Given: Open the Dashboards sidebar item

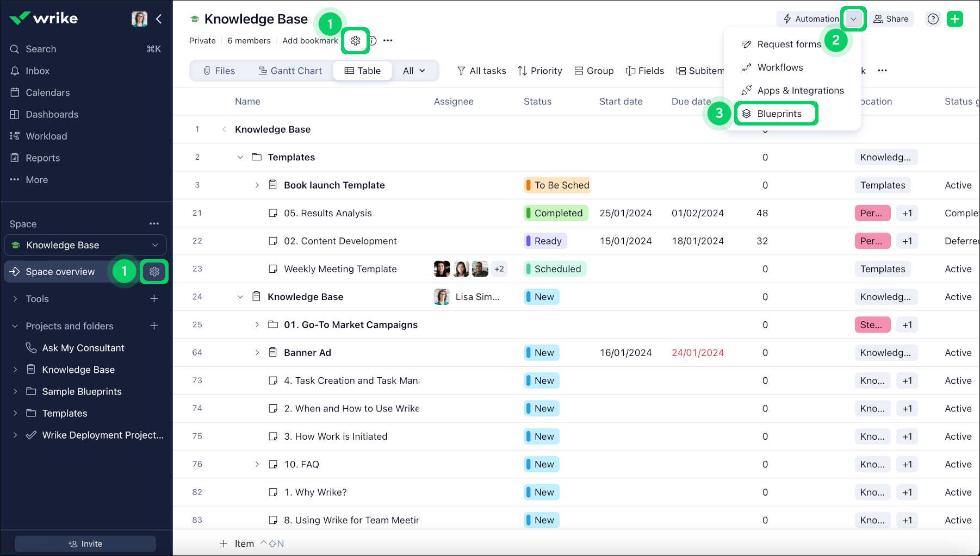Looking at the screenshot, I should tap(52, 114).
